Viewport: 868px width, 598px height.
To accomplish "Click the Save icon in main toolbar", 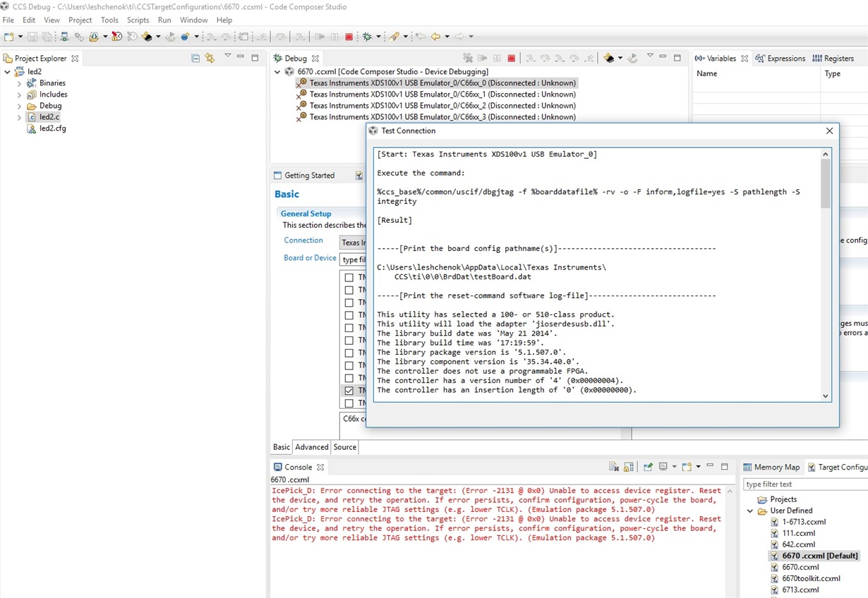I will pos(32,37).
